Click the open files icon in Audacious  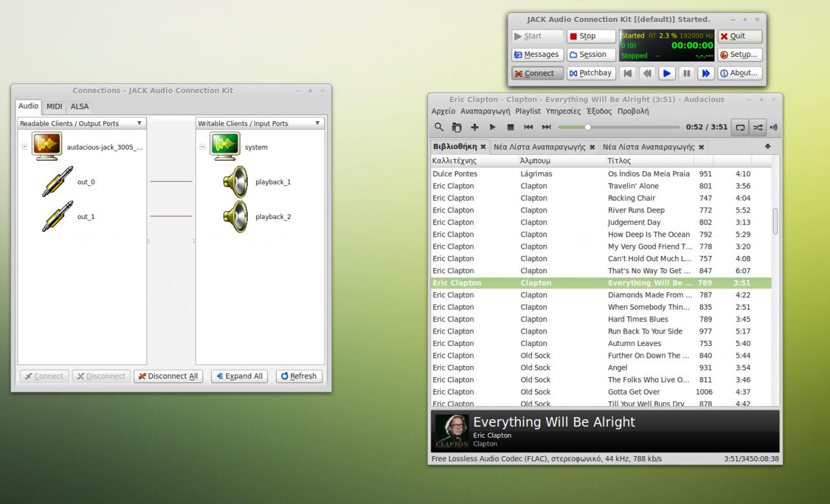pos(456,127)
